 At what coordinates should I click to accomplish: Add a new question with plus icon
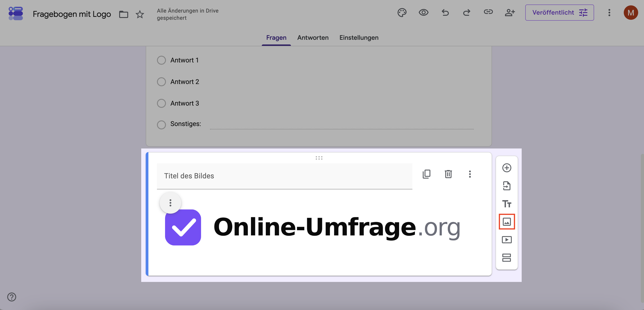tap(507, 168)
